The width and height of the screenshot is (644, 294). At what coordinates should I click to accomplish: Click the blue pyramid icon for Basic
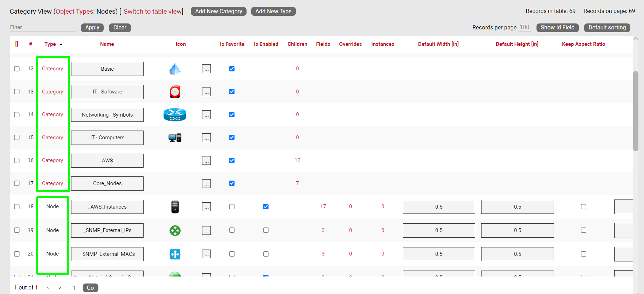pos(175,69)
